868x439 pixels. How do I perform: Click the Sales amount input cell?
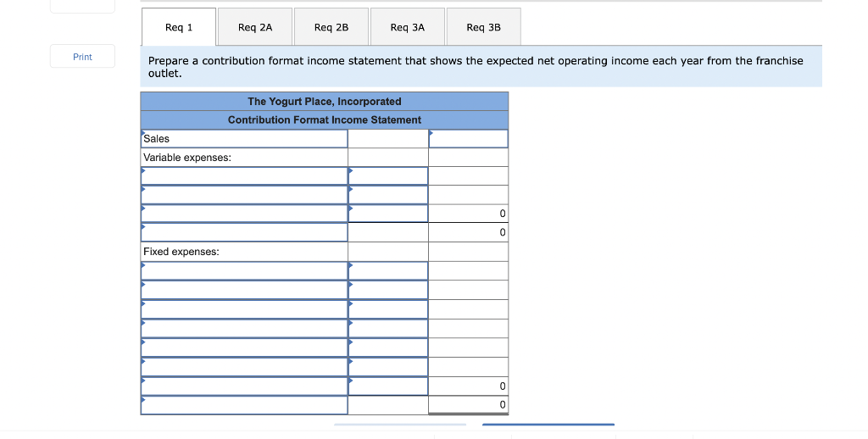(468, 139)
